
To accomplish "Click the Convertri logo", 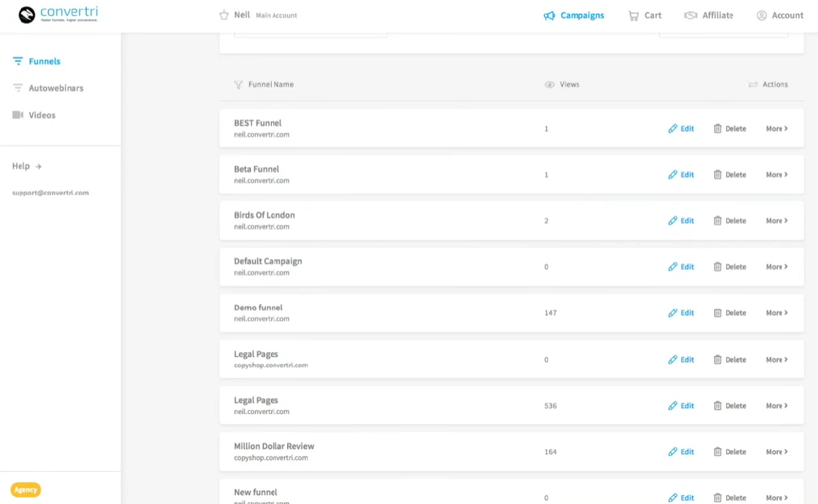I will pyautogui.click(x=58, y=14).
